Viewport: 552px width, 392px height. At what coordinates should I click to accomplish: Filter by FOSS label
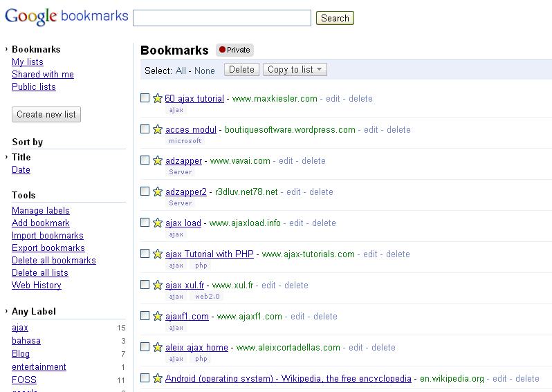(24, 380)
